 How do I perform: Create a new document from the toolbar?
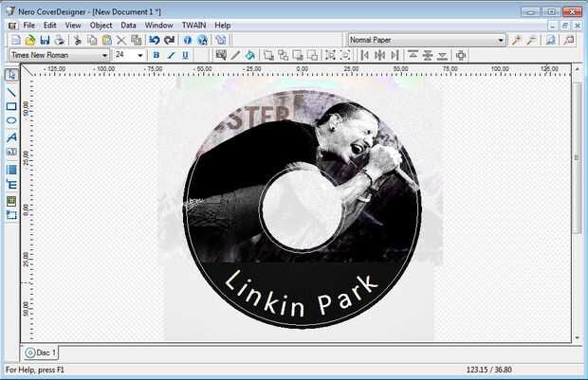pyautogui.click(x=16, y=40)
